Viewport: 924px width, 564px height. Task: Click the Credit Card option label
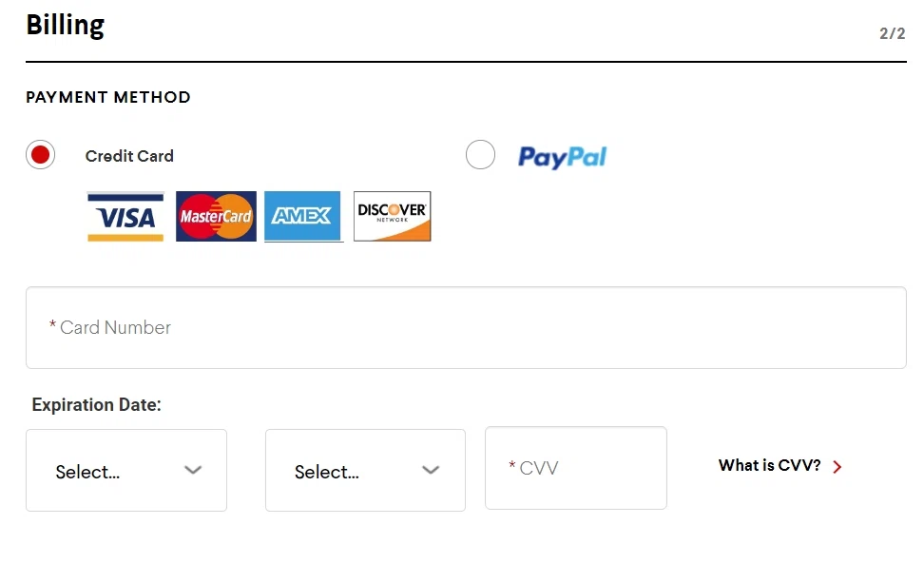click(x=129, y=156)
